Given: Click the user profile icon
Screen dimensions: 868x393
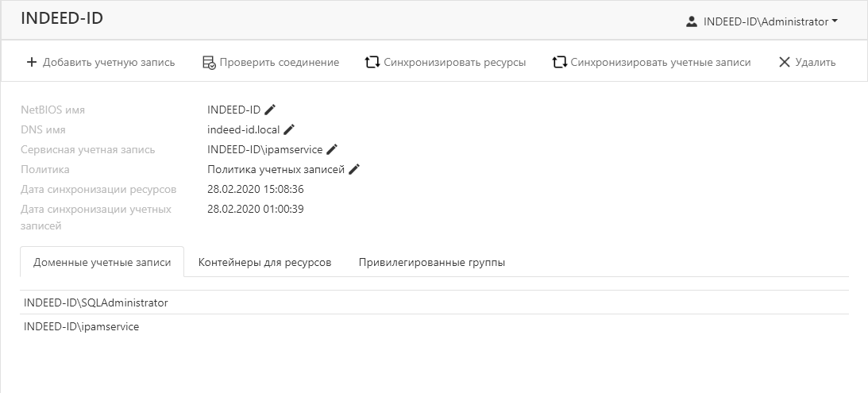Looking at the screenshot, I should point(691,21).
